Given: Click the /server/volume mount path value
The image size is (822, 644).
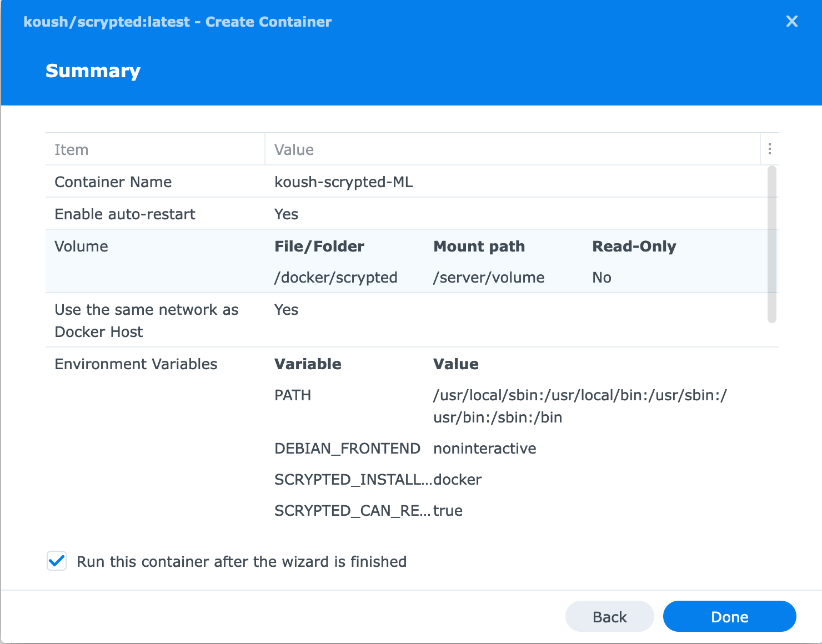Looking at the screenshot, I should click(x=489, y=278).
